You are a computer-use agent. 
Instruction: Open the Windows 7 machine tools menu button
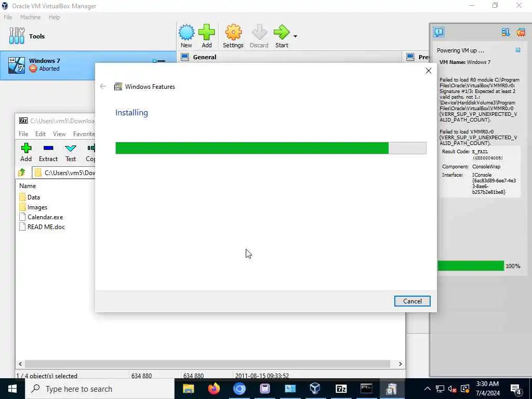[x=159, y=61]
